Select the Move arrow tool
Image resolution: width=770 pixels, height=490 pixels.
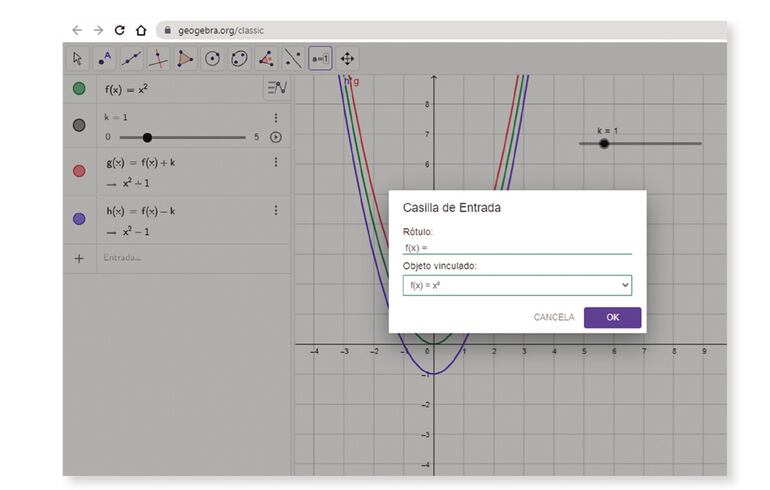click(x=78, y=59)
